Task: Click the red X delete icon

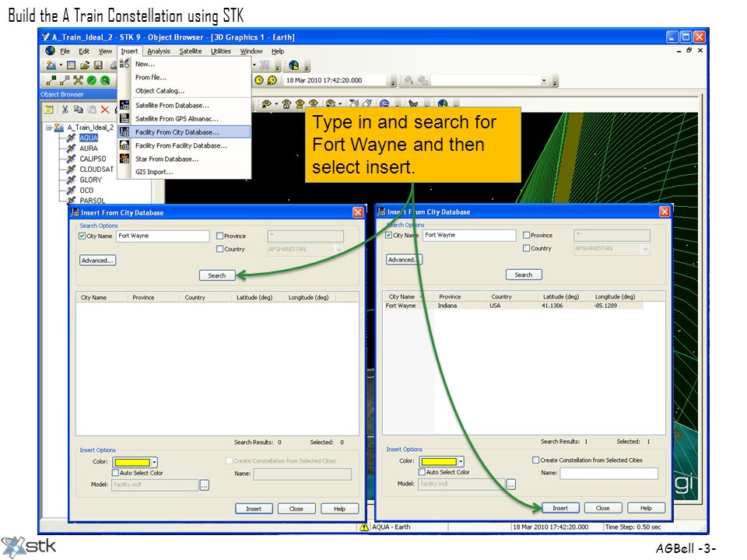Action: point(105,110)
